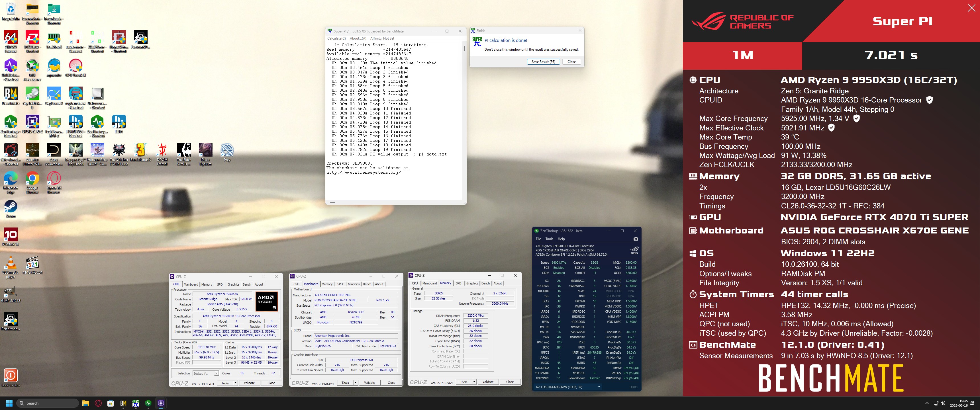Open the Calculate(C) menu in Super PI
The width and height of the screenshot is (980, 410).
point(336,38)
